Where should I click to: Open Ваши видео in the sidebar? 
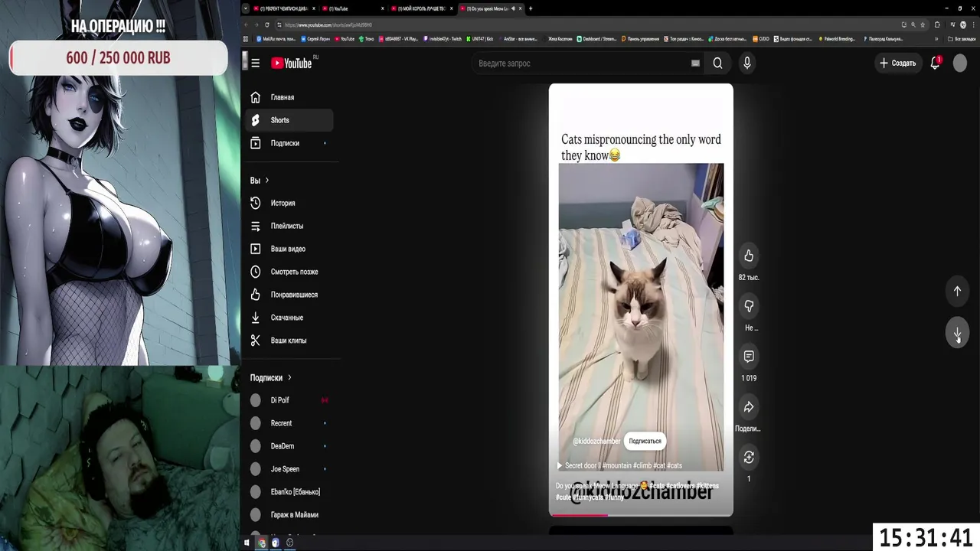pyautogui.click(x=289, y=249)
